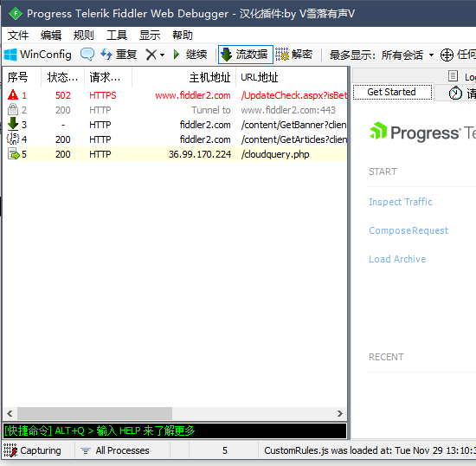Image resolution: width=476 pixels, height=466 pixels.
Task: Open the 编辑 menu
Action: click(51, 36)
